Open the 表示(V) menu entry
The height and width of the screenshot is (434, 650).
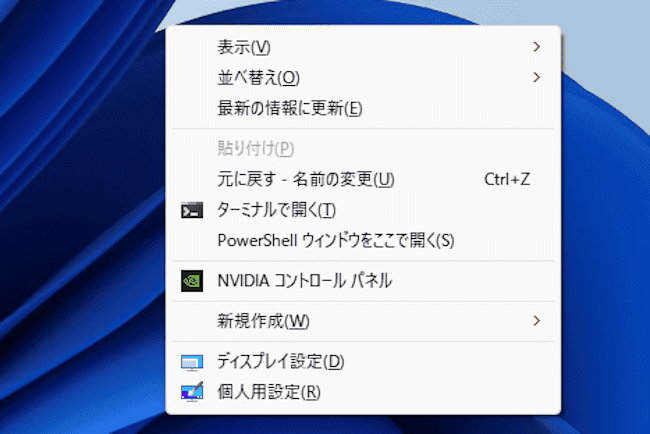coord(363,47)
